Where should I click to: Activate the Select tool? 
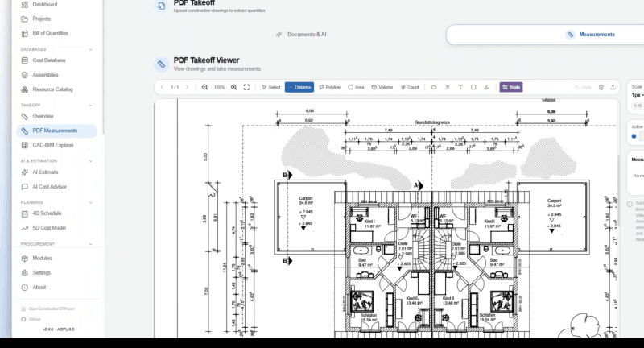[271, 88]
